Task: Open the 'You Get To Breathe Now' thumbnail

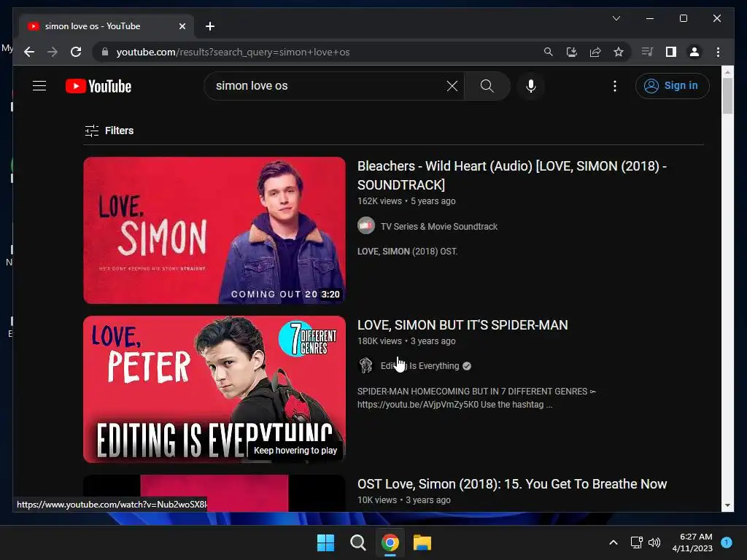Action: [214, 494]
